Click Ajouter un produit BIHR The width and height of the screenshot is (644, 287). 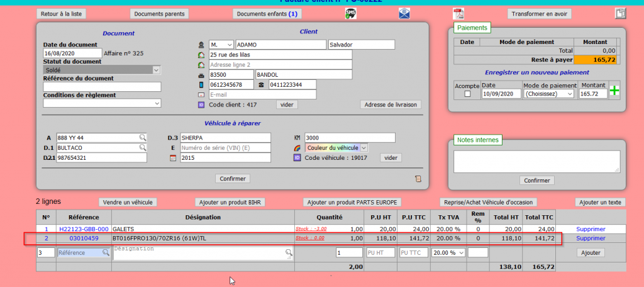click(x=230, y=202)
